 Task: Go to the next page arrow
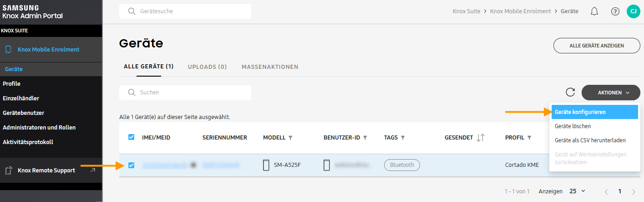click(634, 192)
